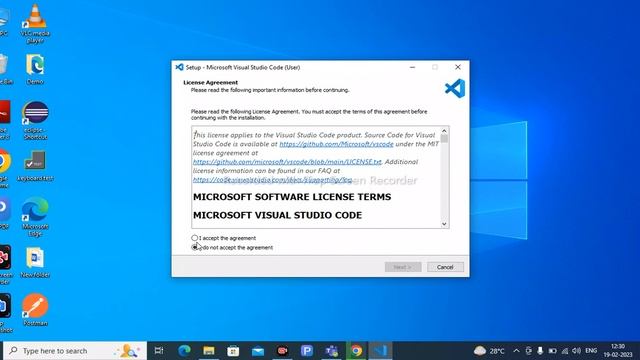Click the VS Code icon in setup title bar
This screenshot has height=360, width=640.
179,67
